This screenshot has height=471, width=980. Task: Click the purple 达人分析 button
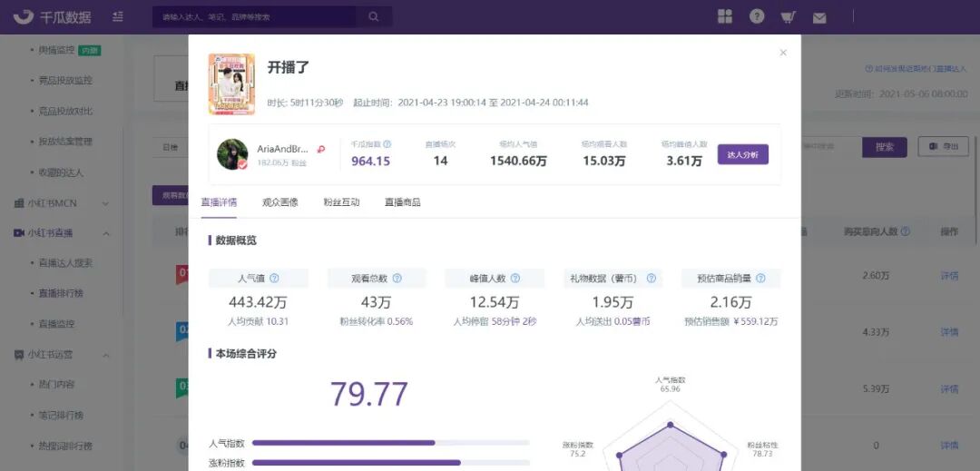(x=743, y=154)
